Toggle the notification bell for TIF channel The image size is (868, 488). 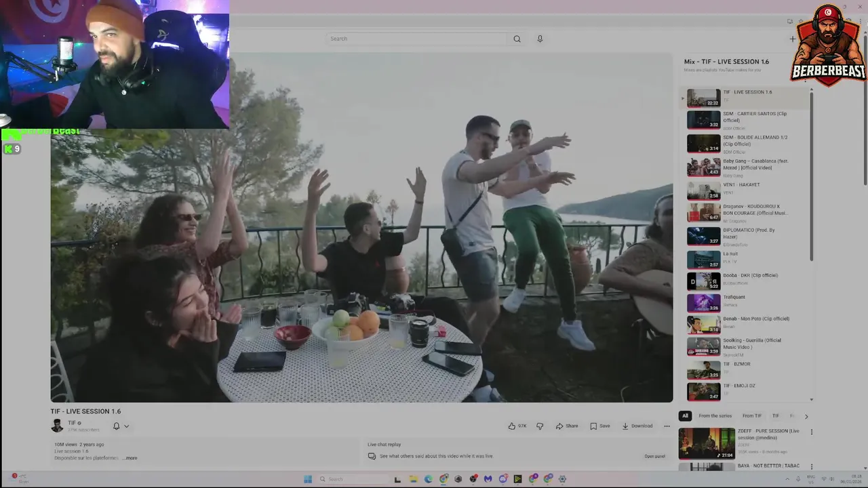116,426
